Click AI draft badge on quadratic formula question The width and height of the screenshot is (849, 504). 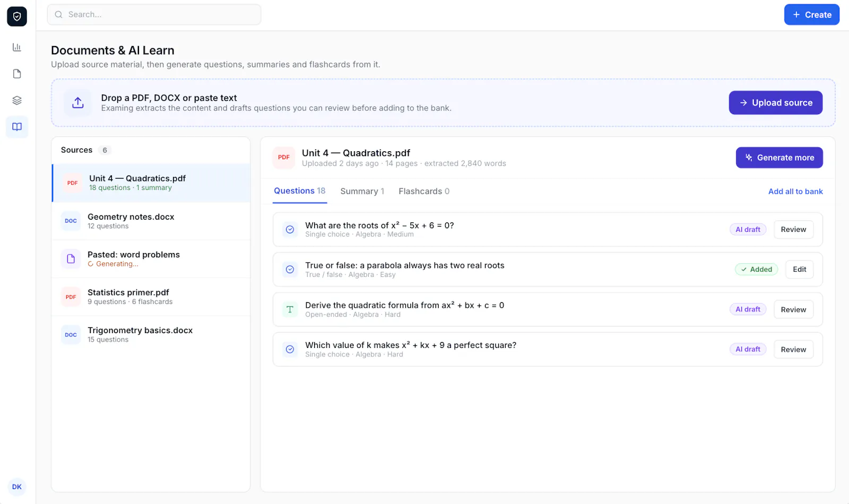pos(748,309)
